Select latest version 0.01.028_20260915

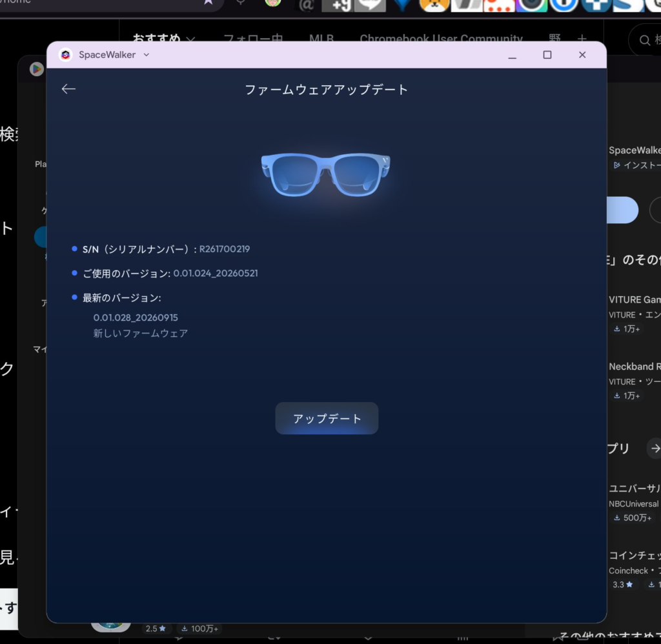point(136,317)
